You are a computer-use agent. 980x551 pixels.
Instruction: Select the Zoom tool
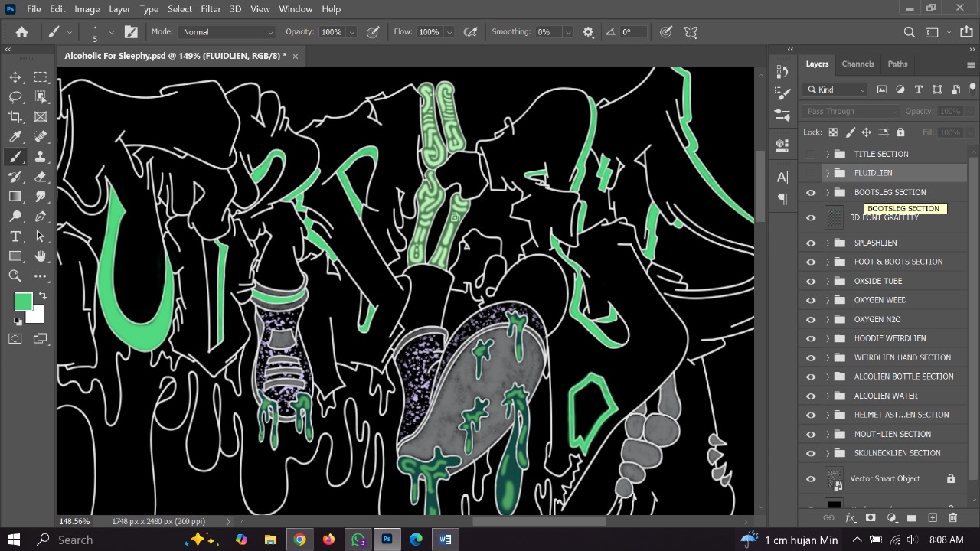coord(15,276)
